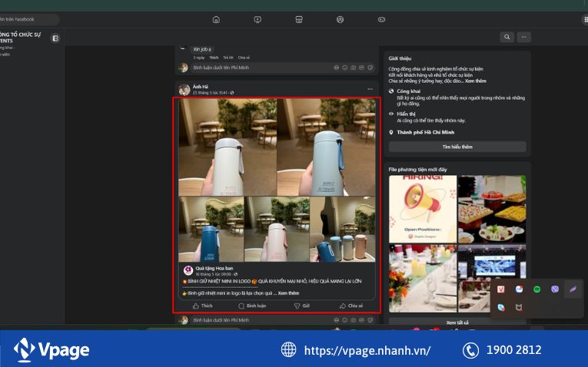Attach a photo via the upper comment box camera icon
588x367 pixels.
pos(354,68)
